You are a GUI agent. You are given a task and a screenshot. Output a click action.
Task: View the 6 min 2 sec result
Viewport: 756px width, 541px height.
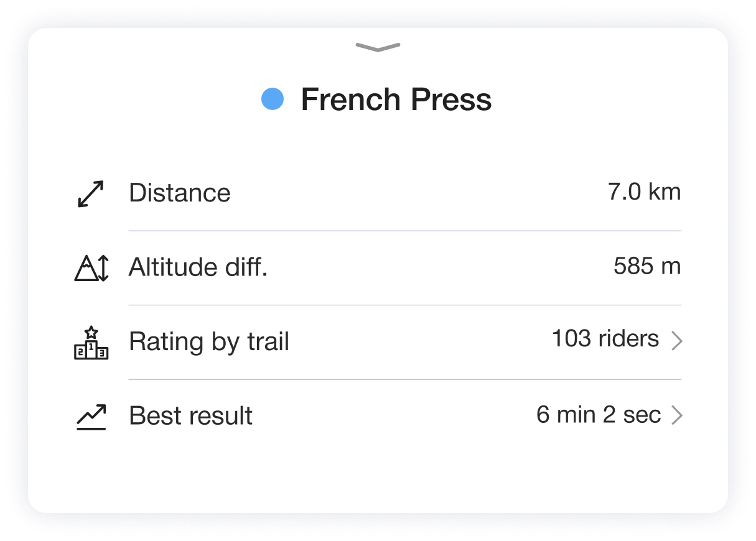(x=599, y=415)
